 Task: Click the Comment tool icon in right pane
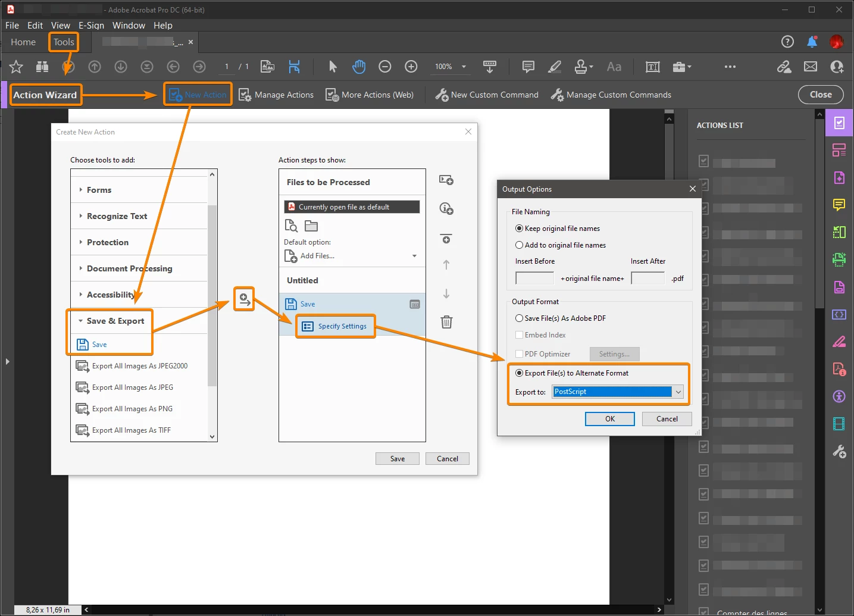tap(839, 205)
